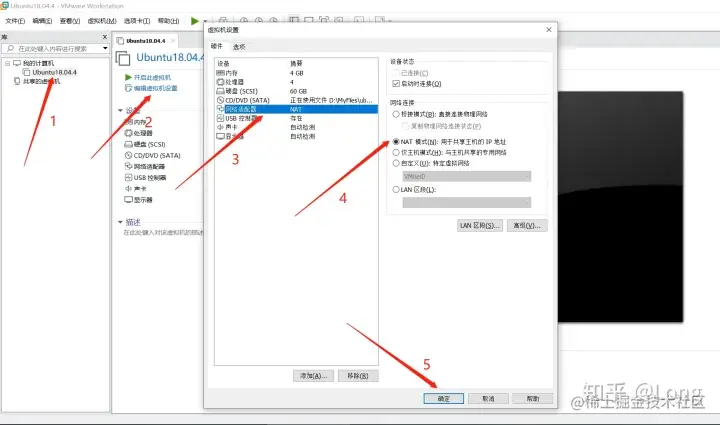Select the hard disk (SCSI) icon in settings dialog
Viewport: 720px width, 425px height.
tap(220, 91)
